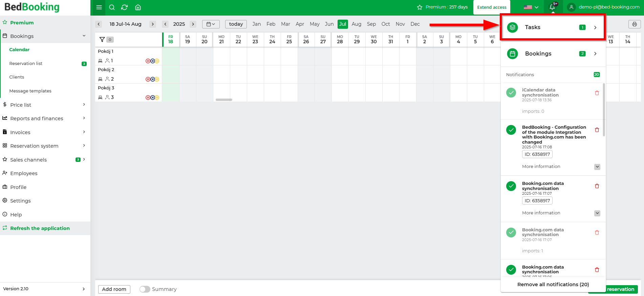The image size is (644, 296).
Task: Expand Reports and finances menu
Action: pos(84,118)
